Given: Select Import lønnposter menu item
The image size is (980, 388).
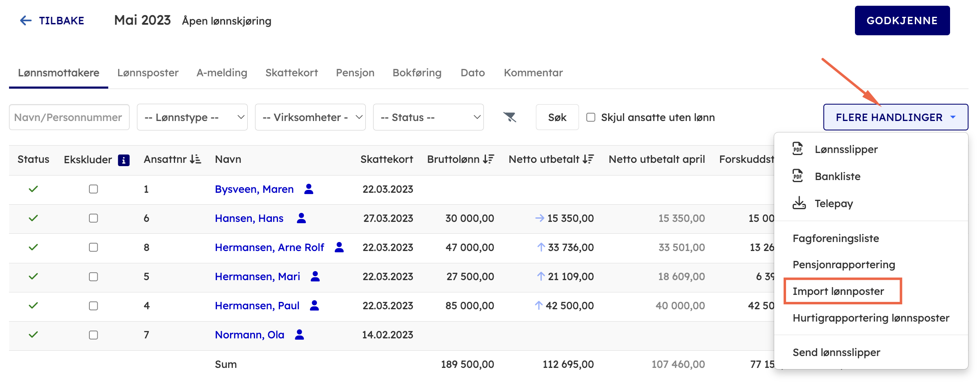Looking at the screenshot, I should (838, 291).
